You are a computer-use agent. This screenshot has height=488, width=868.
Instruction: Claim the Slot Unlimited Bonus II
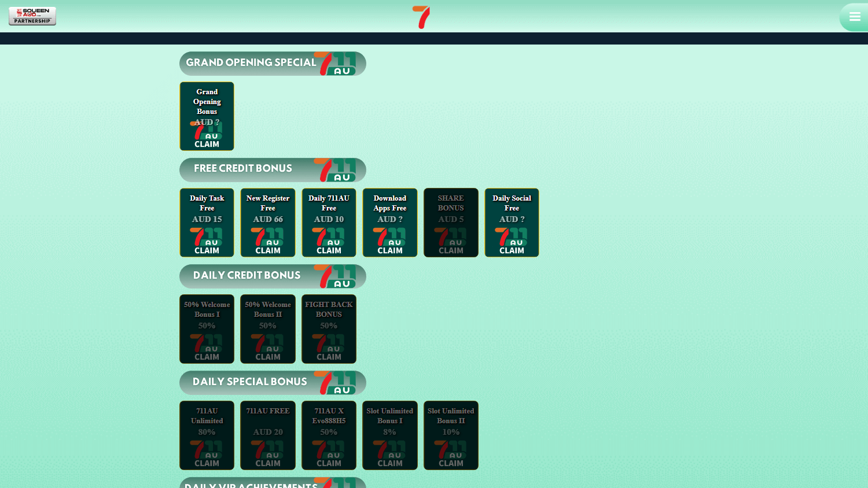(451, 463)
